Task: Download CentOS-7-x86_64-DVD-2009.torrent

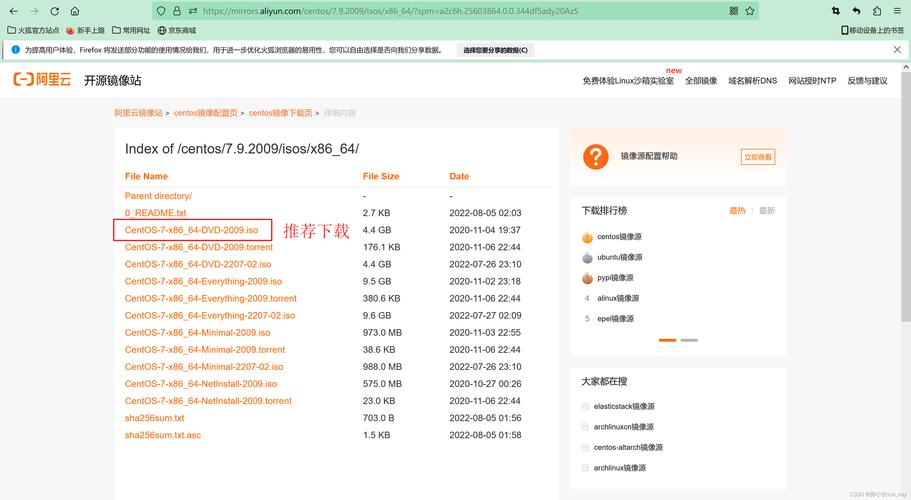Action: point(199,247)
